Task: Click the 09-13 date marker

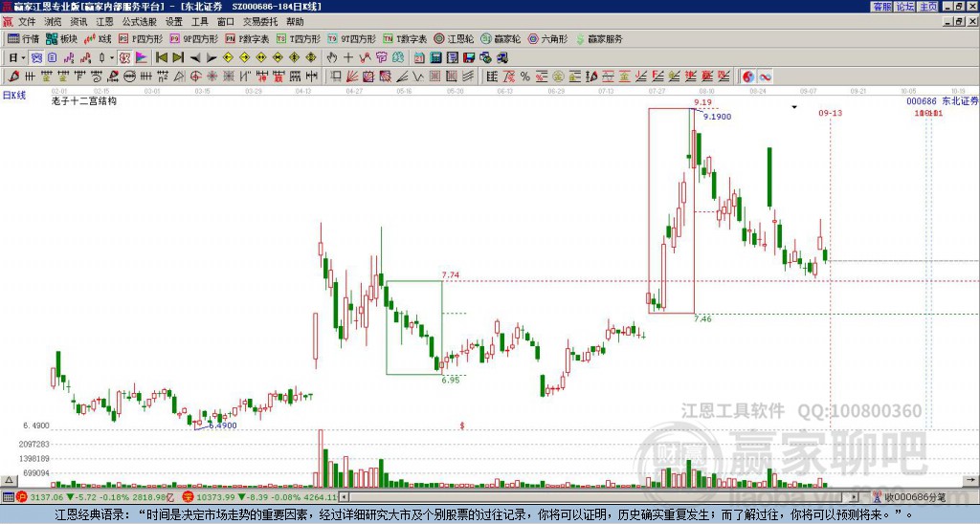Action: coord(830,113)
